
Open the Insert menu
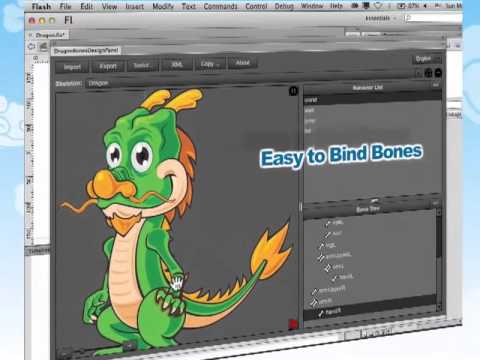(x=134, y=6)
